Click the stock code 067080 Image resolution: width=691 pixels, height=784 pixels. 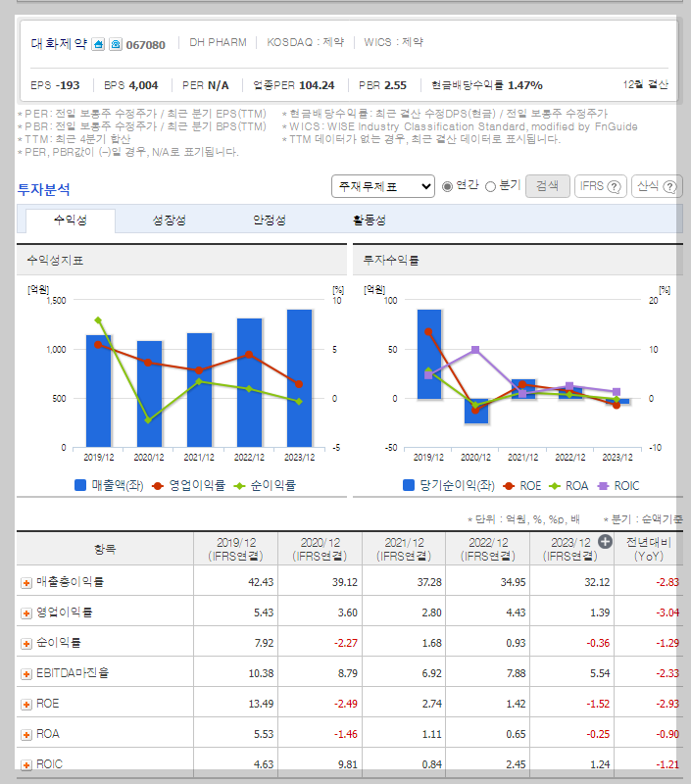(x=145, y=45)
